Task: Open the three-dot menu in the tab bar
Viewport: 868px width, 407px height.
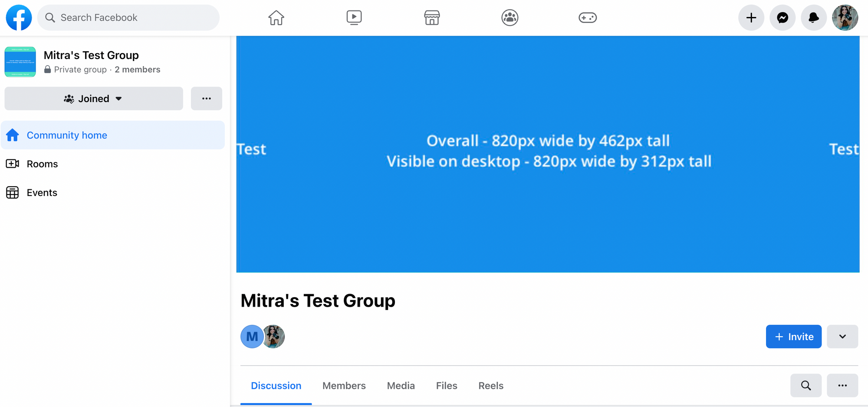Action: coord(842,385)
